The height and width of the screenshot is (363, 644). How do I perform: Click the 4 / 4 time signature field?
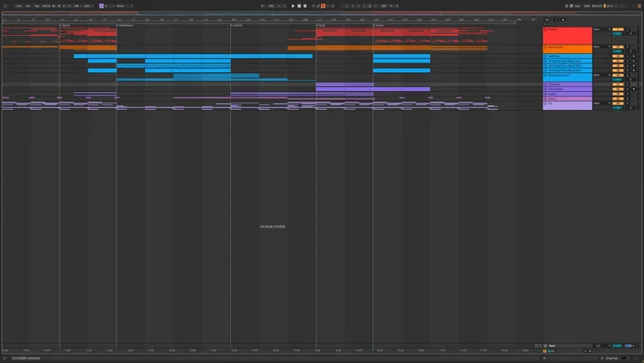point(66,6)
